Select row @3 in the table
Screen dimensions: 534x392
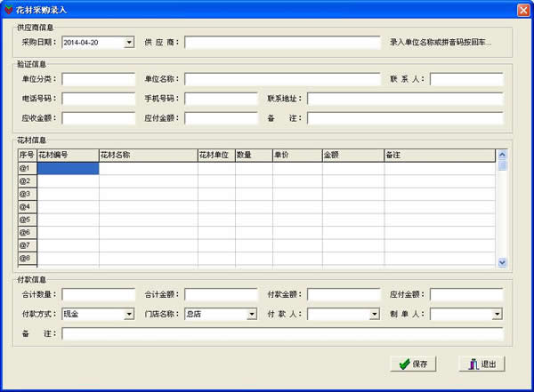pos(25,194)
